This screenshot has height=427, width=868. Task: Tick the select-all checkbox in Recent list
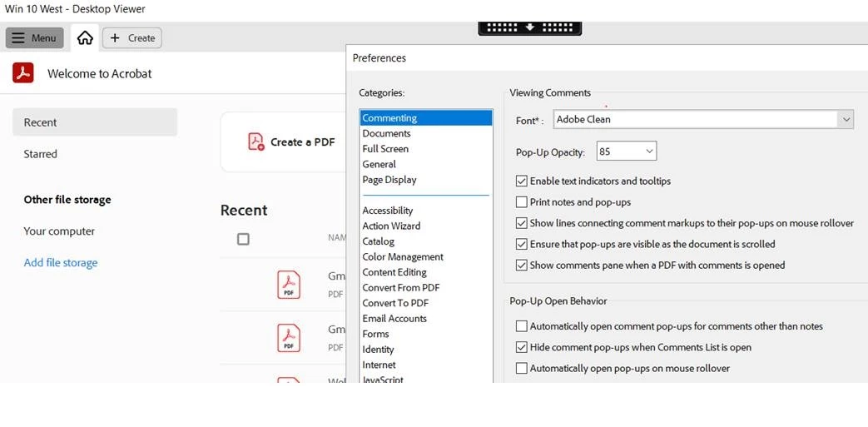pos(243,239)
